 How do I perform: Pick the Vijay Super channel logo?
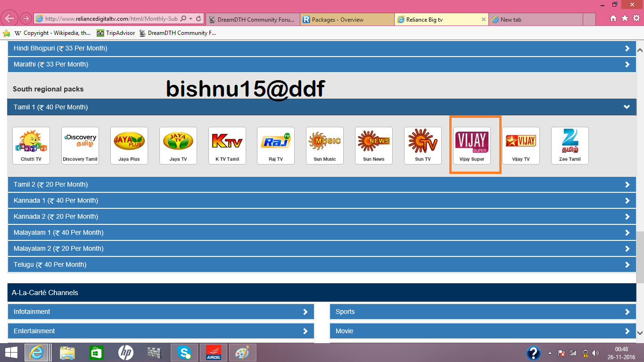click(472, 146)
